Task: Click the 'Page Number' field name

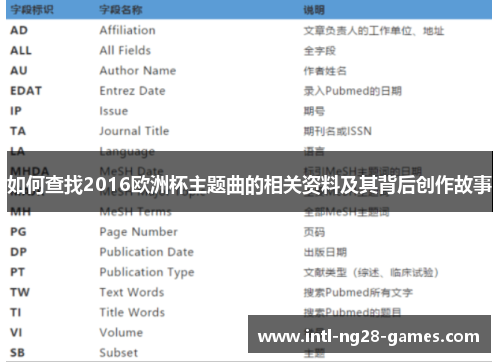Action: tap(139, 232)
